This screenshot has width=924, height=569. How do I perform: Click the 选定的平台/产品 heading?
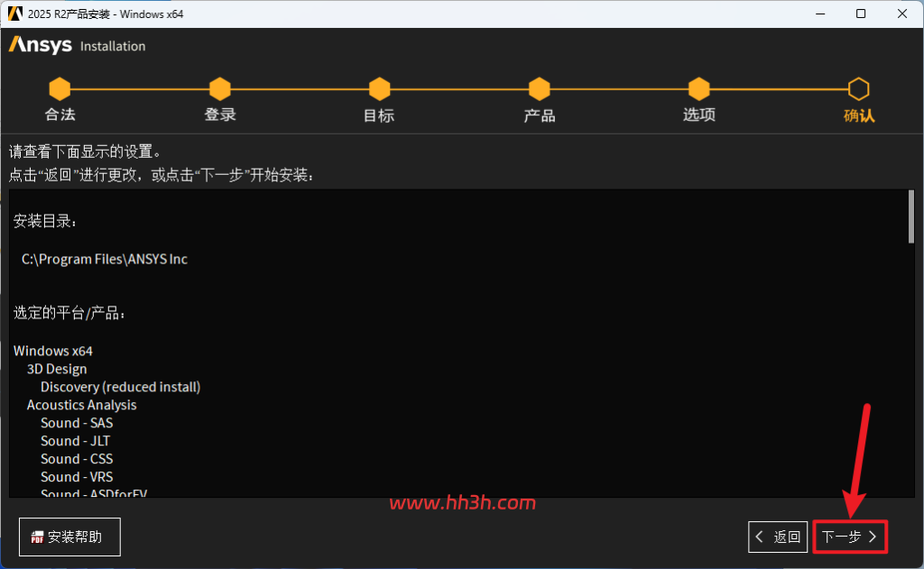pyautogui.click(x=69, y=313)
